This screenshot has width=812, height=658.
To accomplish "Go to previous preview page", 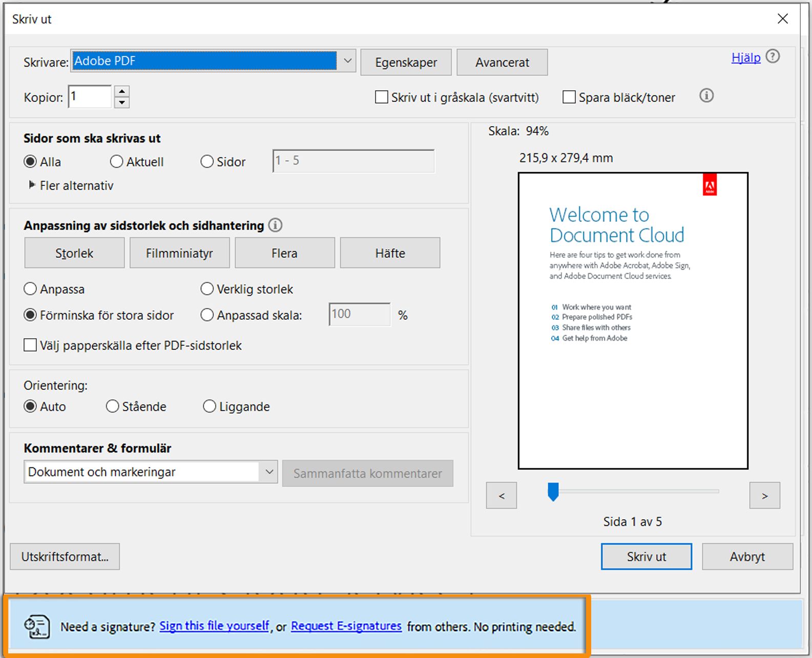I will 502,495.
